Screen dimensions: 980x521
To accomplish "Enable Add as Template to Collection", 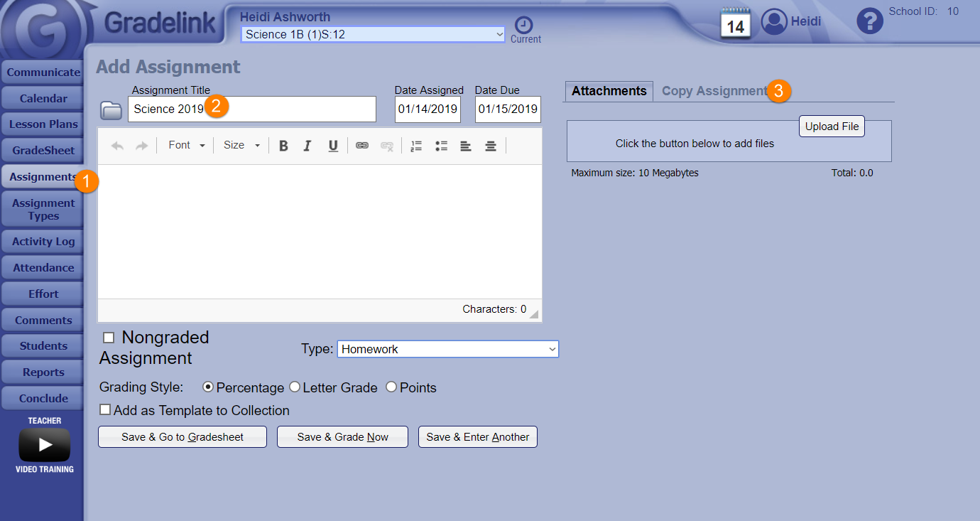I will pos(105,410).
